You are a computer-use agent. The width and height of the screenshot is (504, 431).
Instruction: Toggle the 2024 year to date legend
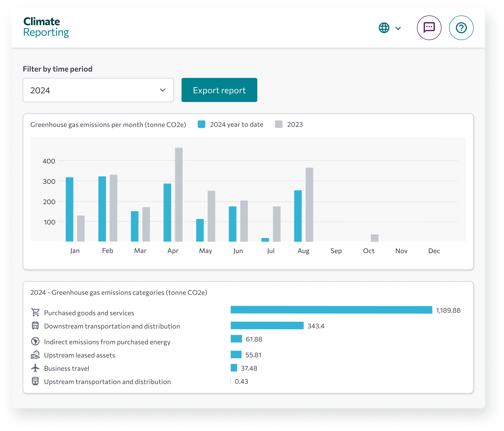[x=231, y=124]
